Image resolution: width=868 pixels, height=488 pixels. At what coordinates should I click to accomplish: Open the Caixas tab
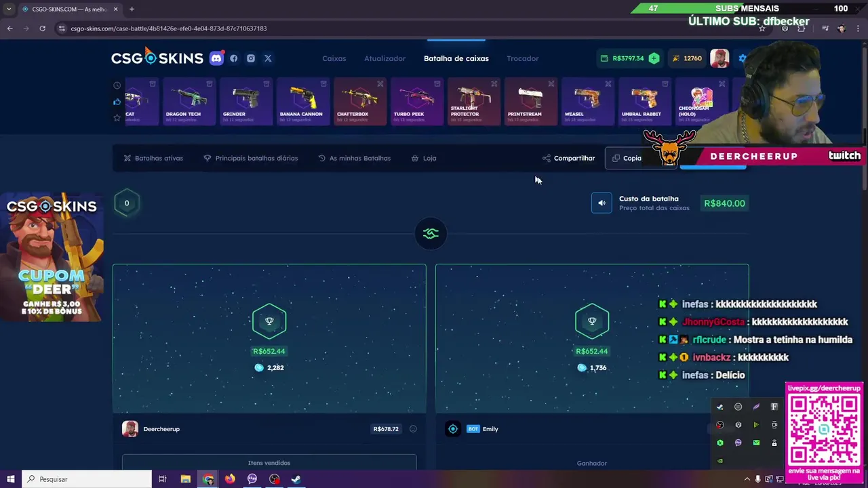334,58
